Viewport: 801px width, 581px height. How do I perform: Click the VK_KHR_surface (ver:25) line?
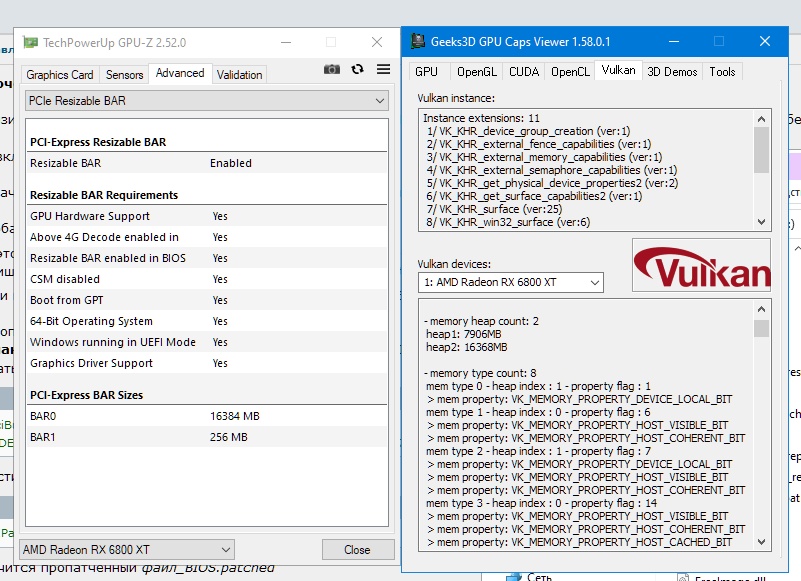[x=494, y=209]
